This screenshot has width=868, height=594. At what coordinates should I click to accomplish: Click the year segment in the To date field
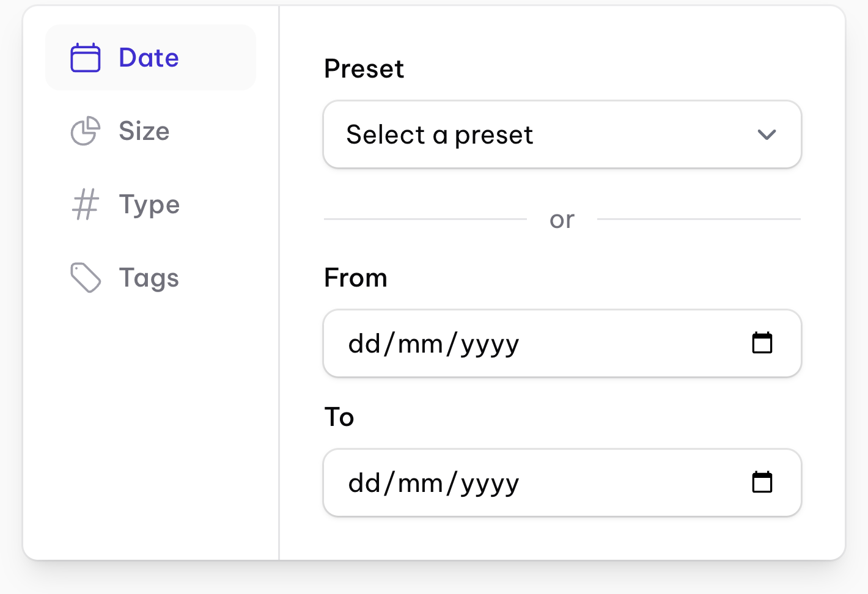490,483
